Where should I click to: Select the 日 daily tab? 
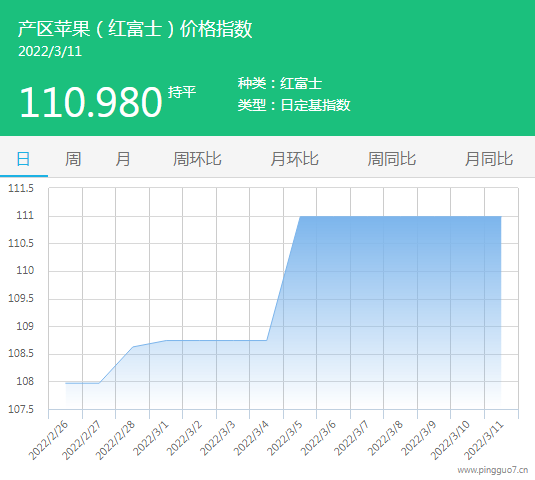(23, 159)
